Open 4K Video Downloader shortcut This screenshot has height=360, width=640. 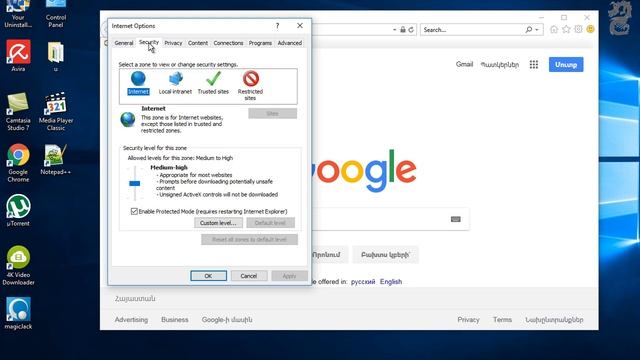[18, 265]
